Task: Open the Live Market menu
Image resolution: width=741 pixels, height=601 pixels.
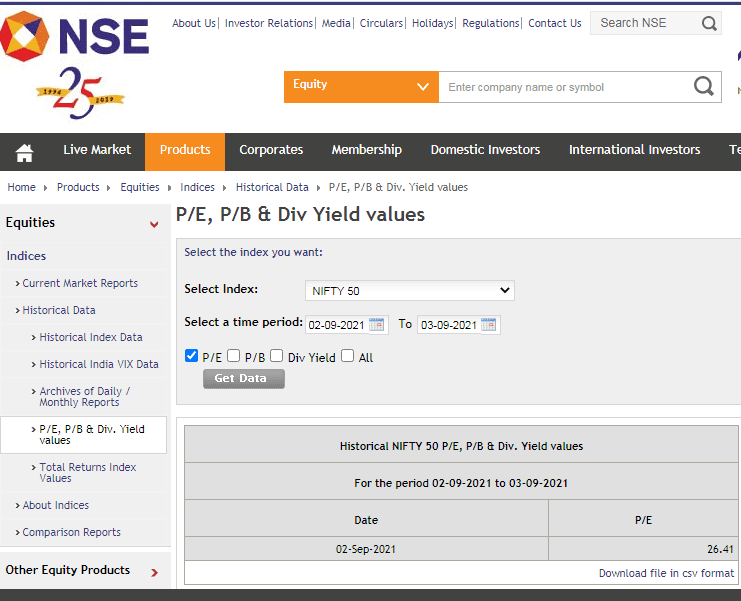Action: pos(97,150)
